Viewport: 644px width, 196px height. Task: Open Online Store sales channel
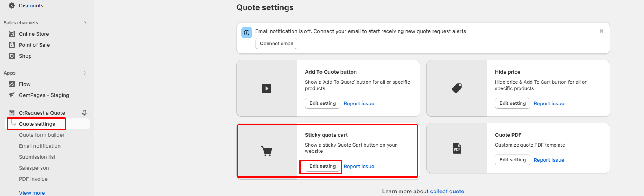(x=34, y=34)
